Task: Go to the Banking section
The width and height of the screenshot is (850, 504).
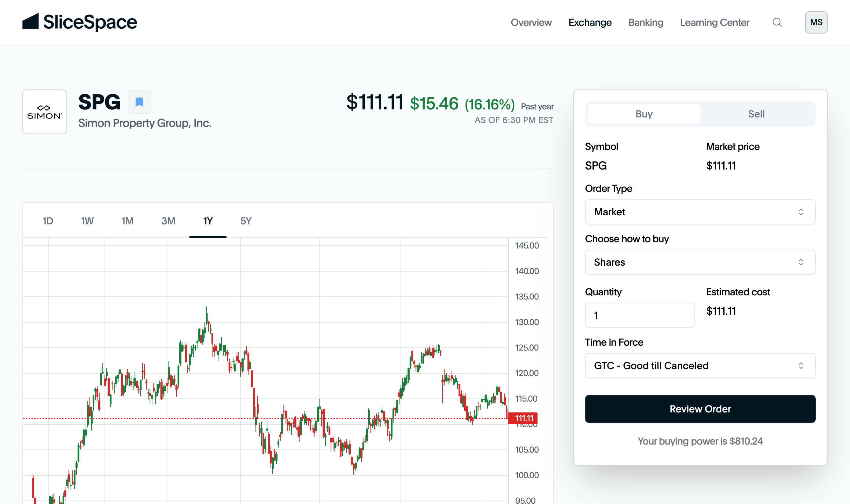Action: (646, 22)
